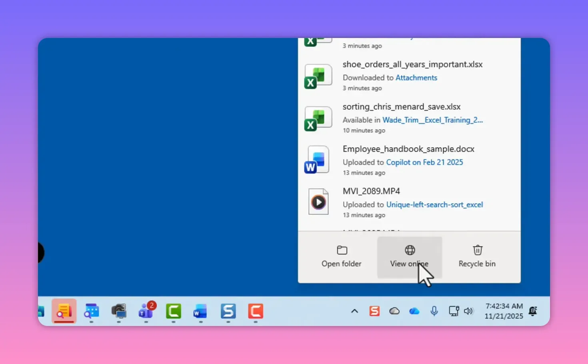
Task: Open the volume control in the tray
Action: pos(469,311)
